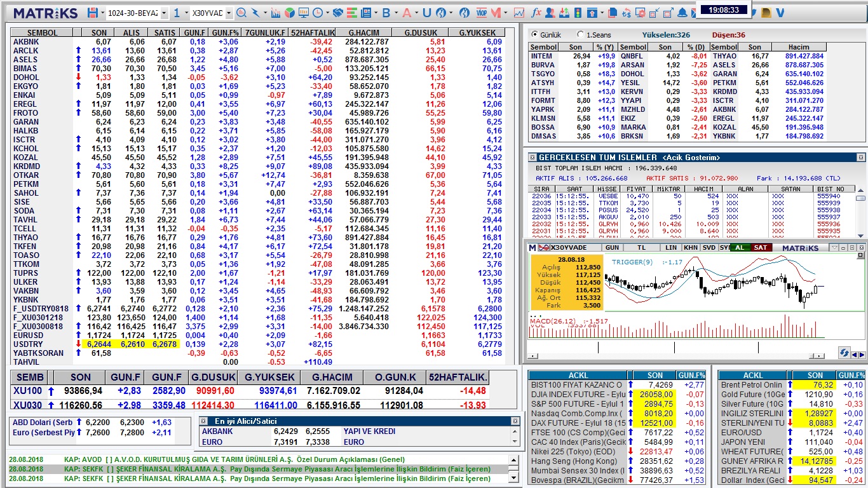Viewport: 868px width, 488px height.
Task: Expand the B icon dropdown arrow
Action: [396, 13]
